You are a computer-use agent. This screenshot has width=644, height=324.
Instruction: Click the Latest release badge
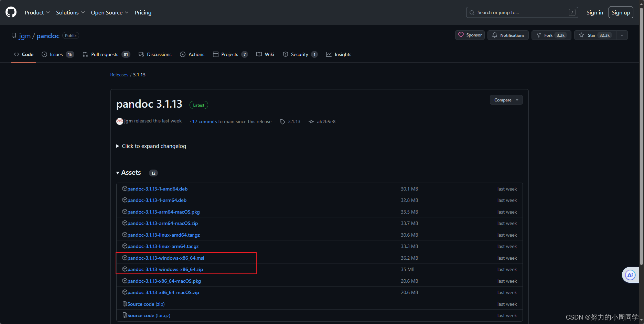(198, 105)
